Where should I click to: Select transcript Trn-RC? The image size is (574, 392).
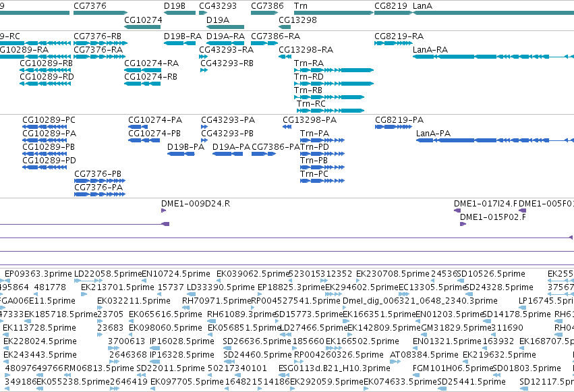click(x=311, y=104)
